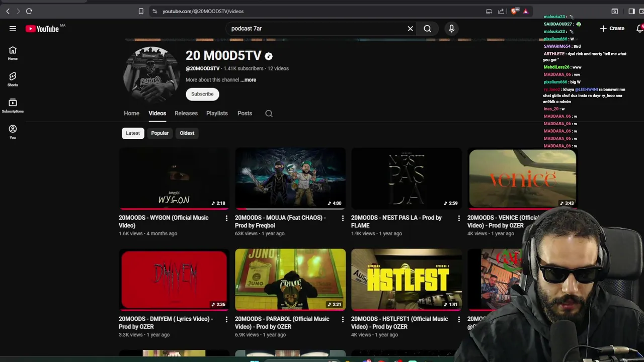This screenshot has width=644, height=362.
Task: Open the Playlists tab
Action: pos(217,113)
